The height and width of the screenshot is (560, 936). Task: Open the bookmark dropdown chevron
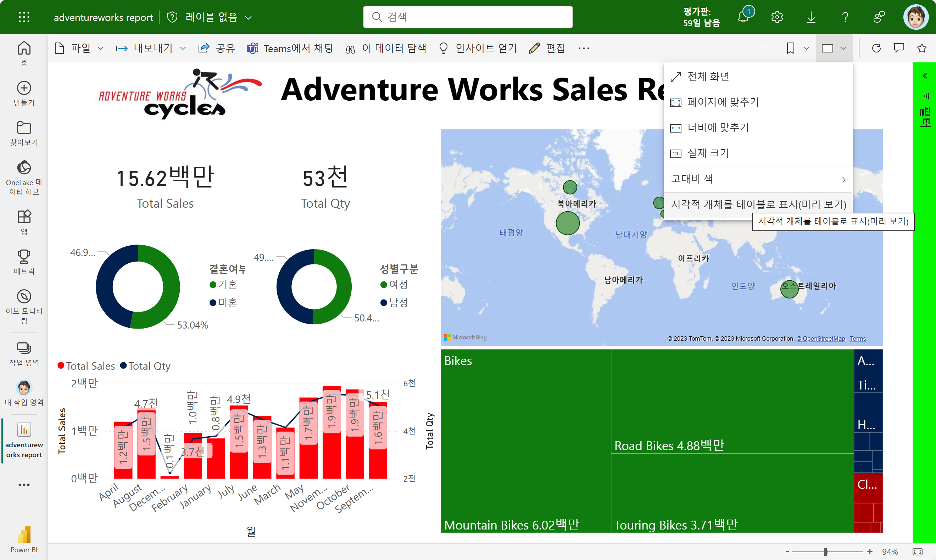pos(806,48)
